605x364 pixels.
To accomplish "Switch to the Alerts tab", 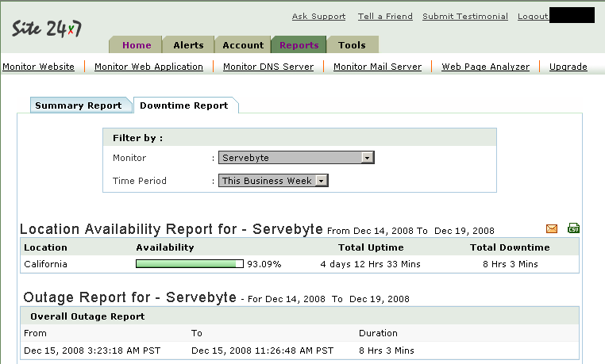I will pyautogui.click(x=188, y=45).
